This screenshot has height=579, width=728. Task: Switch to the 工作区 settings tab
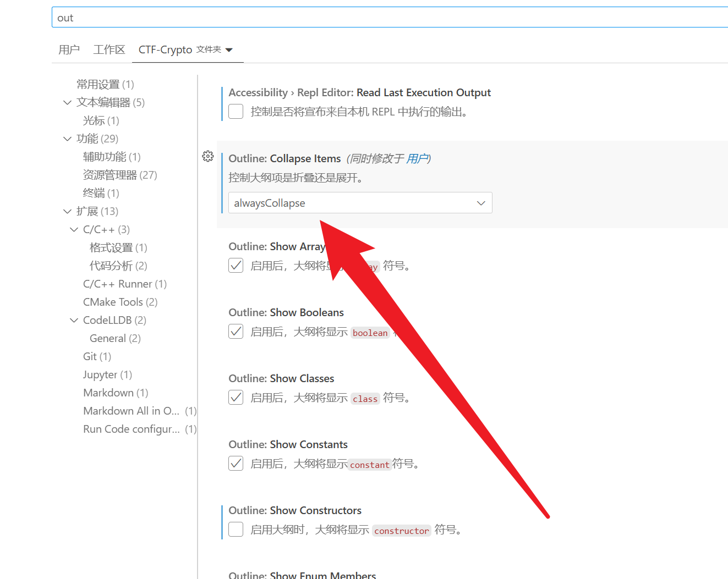[109, 50]
